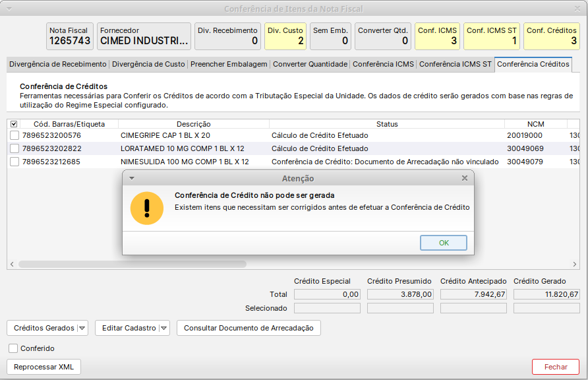The width and height of the screenshot is (588, 380).
Task: Click the Reprocessar XML button
Action: pos(44,367)
